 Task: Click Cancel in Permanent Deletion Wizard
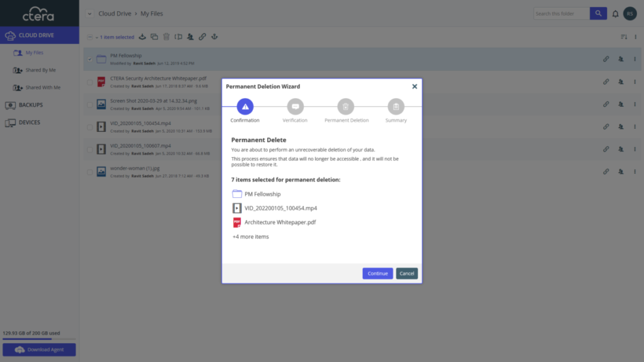(407, 273)
